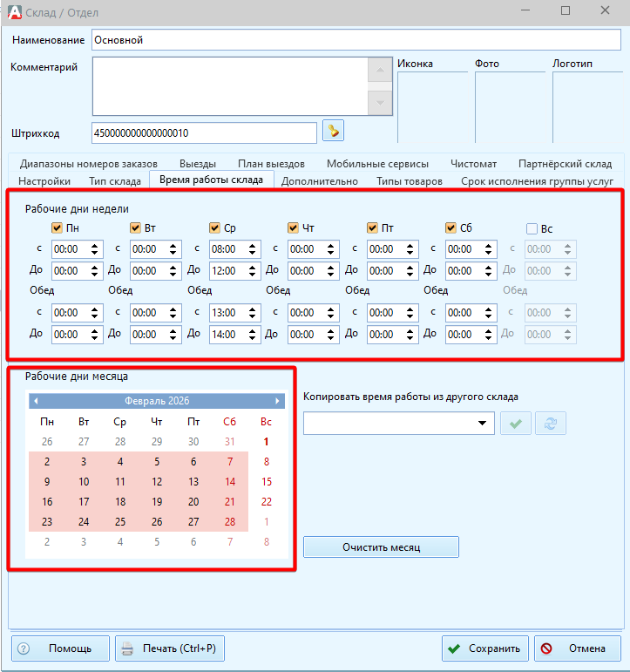
Task: Click spinner on Ср lunch end 14:00
Action: (252, 335)
